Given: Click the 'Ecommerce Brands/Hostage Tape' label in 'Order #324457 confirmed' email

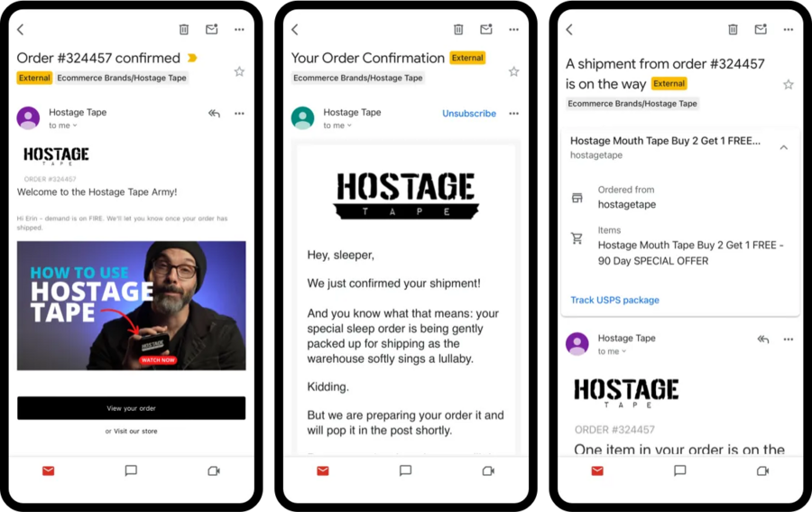Looking at the screenshot, I should (x=122, y=78).
